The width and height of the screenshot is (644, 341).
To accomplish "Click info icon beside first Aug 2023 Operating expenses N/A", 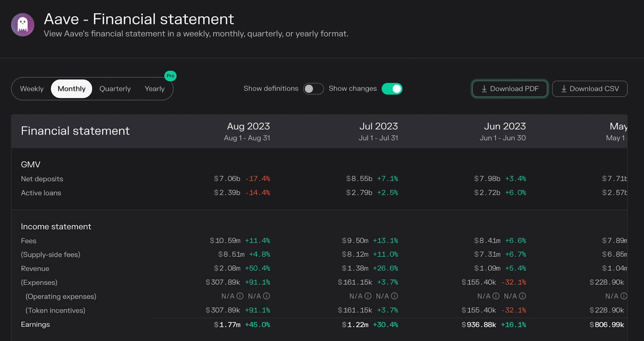I will (x=240, y=296).
